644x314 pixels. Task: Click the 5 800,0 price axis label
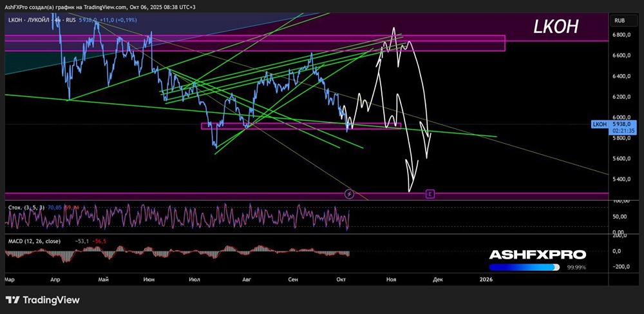[620, 138]
